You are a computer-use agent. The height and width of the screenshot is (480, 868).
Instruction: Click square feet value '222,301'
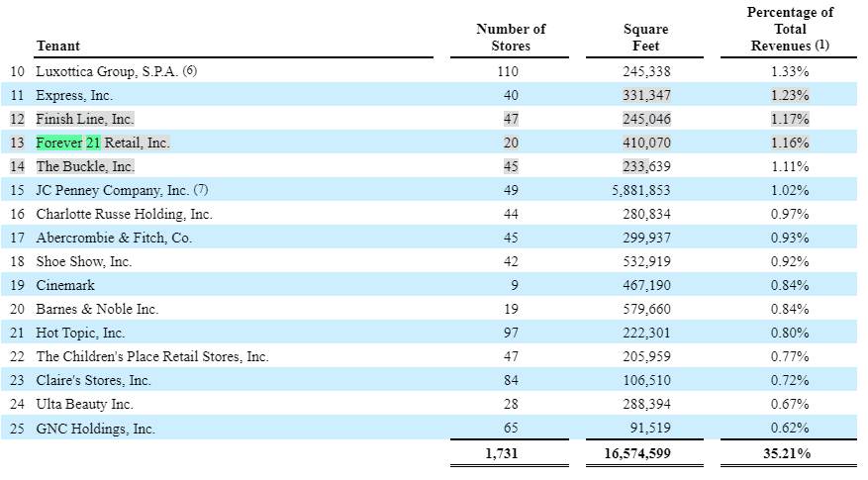[x=646, y=334]
